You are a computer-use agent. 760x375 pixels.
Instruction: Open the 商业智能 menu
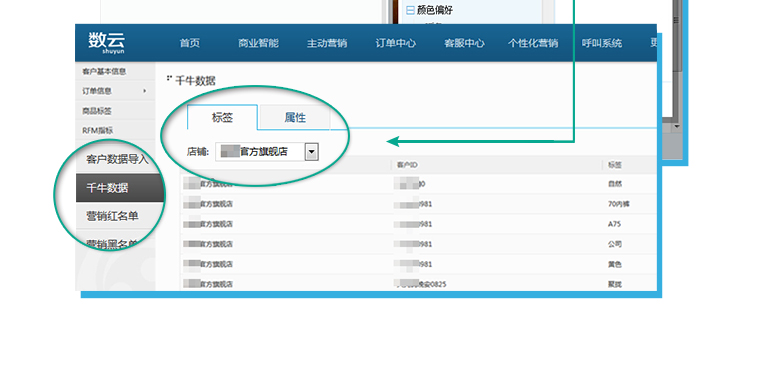pos(258,43)
